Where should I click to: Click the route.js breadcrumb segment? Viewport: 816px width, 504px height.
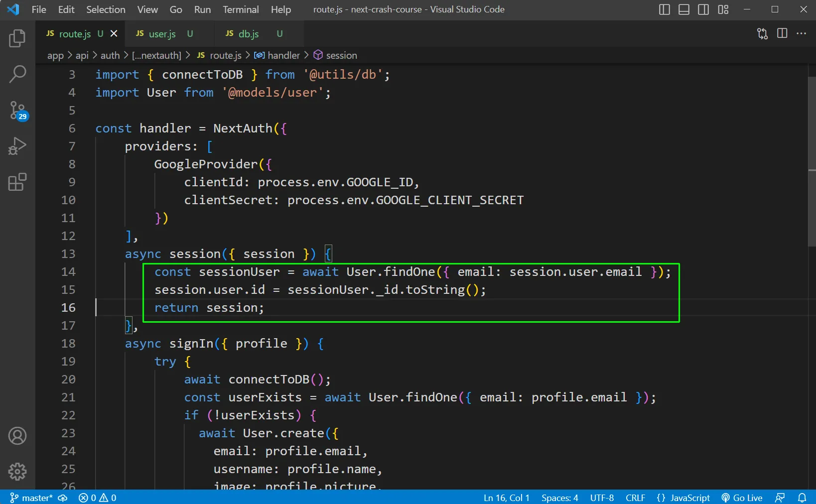click(x=225, y=55)
